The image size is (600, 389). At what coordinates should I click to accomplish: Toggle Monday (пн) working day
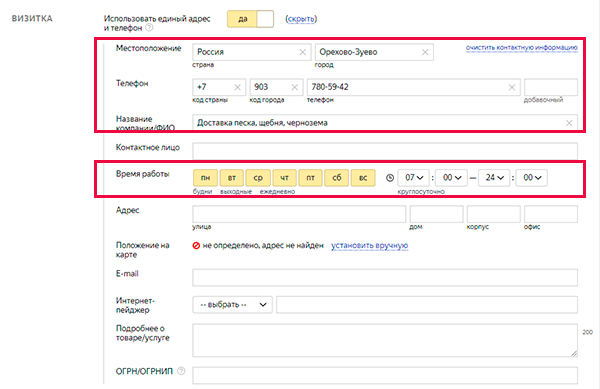205,178
